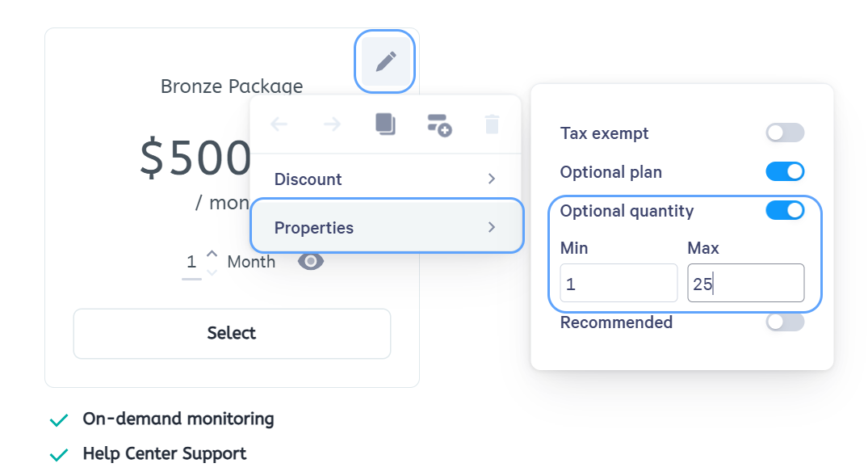Click the left arrow move icon
868x476 pixels.
279,124
